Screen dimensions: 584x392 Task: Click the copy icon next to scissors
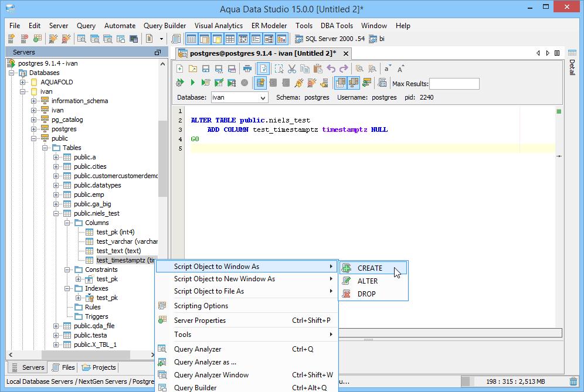305,69
